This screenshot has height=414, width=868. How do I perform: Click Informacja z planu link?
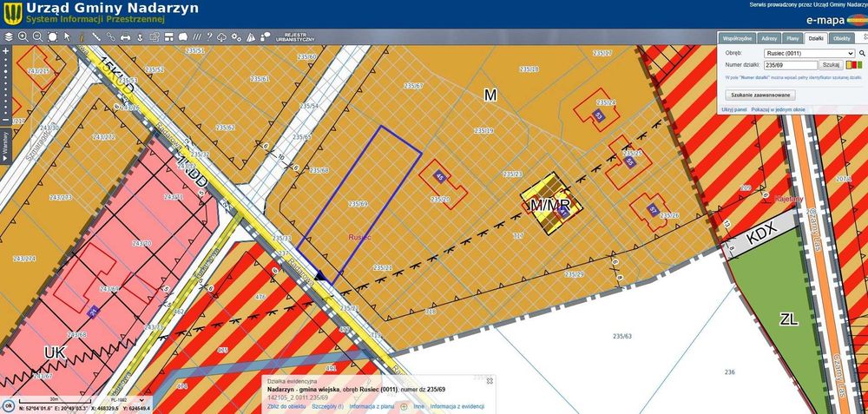pos(372,407)
